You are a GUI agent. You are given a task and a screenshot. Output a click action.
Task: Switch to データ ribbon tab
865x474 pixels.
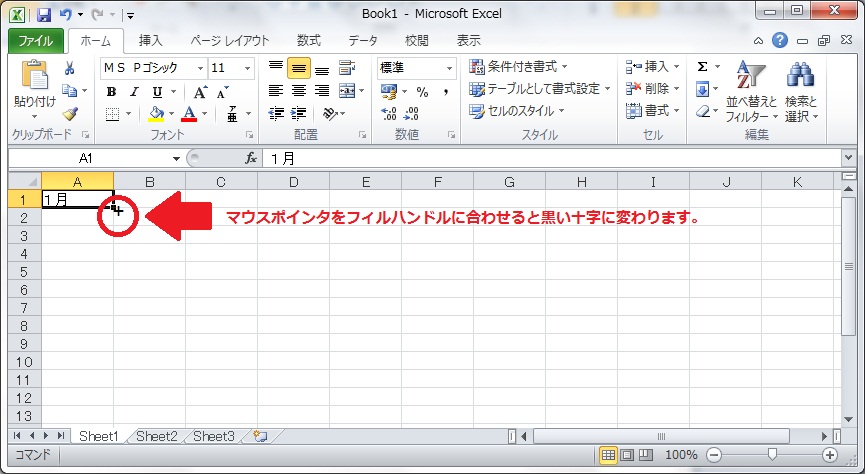click(363, 40)
